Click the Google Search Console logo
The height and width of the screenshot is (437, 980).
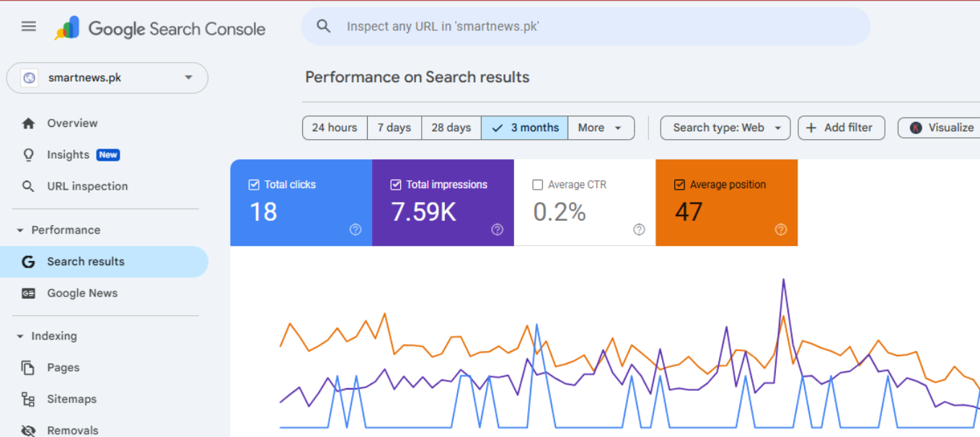click(x=160, y=29)
